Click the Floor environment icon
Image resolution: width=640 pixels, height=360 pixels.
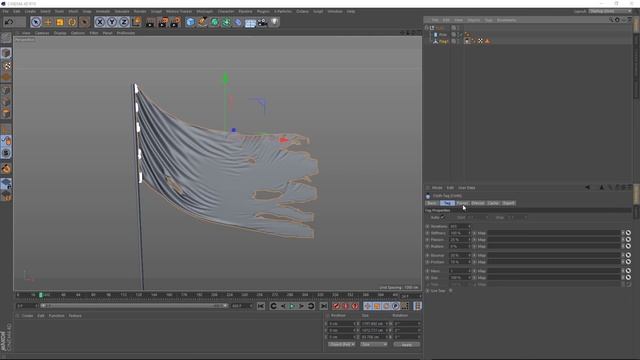point(250,22)
